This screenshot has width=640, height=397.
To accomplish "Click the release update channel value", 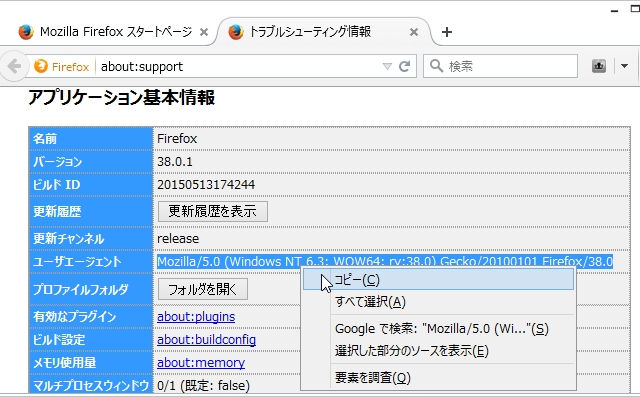I will point(178,238).
